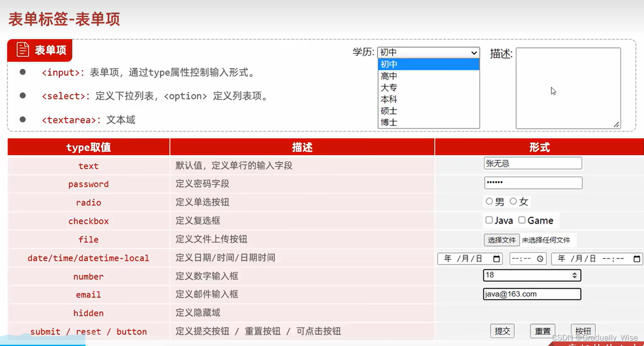Click the time input field

(528, 259)
